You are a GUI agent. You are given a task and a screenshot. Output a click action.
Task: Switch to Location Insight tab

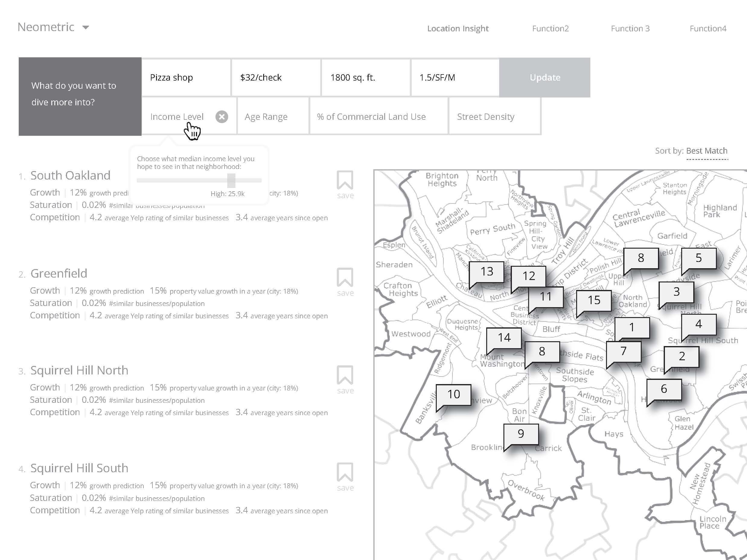[458, 29]
